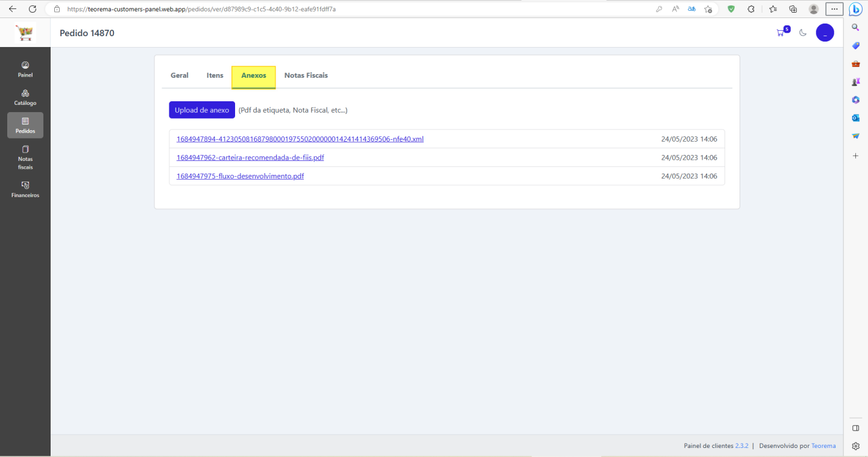
Task: Click the 24/05/2023 14:06 date of nfe40.xml
Action: pyautogui.click(x=689, y=139)
